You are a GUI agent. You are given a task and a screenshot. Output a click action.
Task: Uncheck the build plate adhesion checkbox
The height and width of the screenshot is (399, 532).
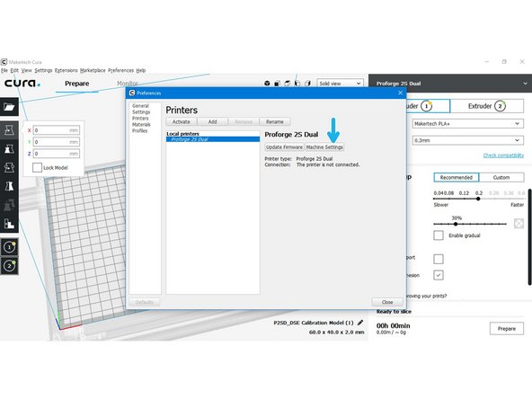[x=439, y=275]
